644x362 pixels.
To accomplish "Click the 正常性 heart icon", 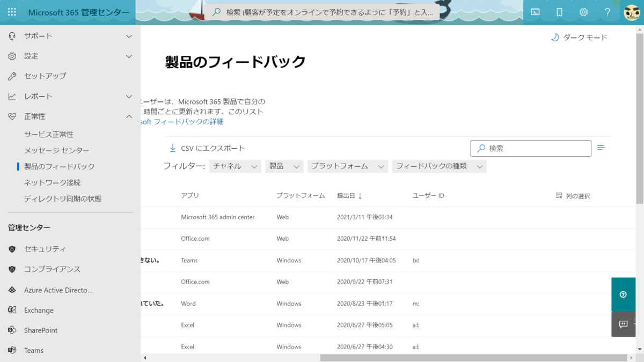I will [12, 116].
